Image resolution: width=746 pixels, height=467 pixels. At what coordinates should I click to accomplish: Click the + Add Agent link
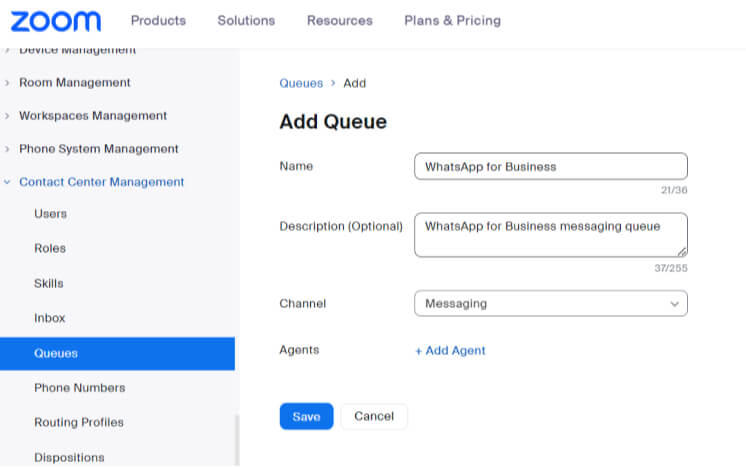pyautogui.click(x=450, y=351)
